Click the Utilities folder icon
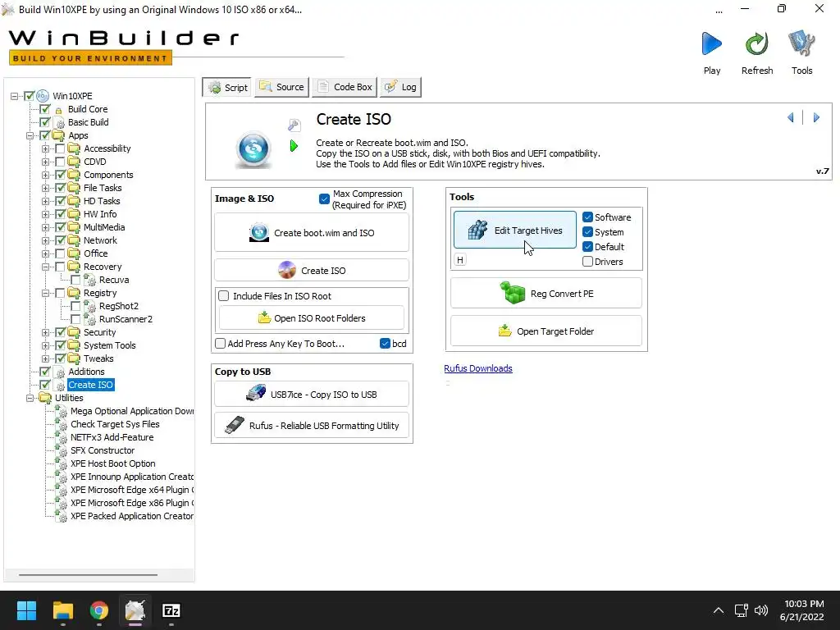The height and width of the screenshot is (630, 840). (45, 398)
